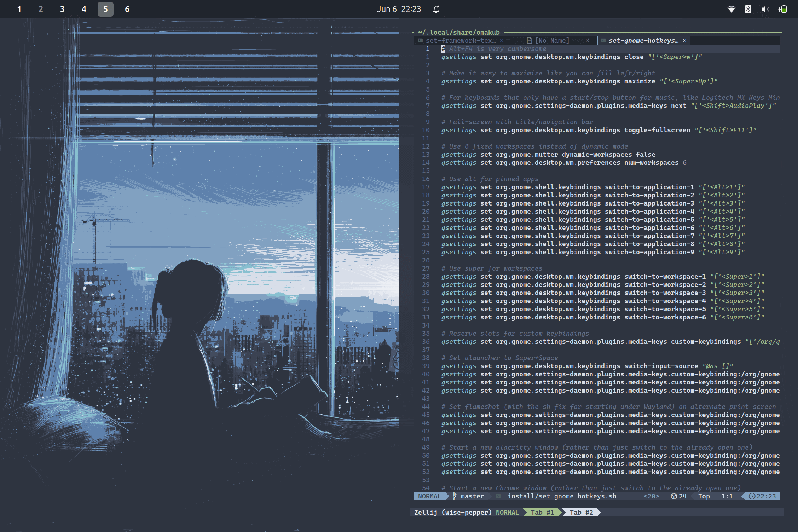
Task: Click switch-to-workspace-4 '<Super>4' line
Action: tap(603, 301)
